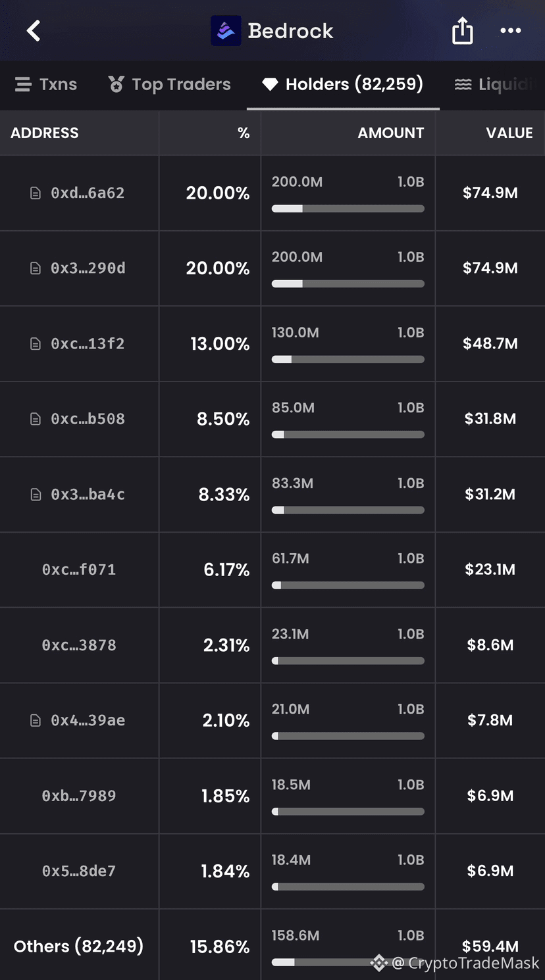This screenshot has width=545, height=980.
Task: Tap the Bedrock token logo
Action: click(226, 31)
